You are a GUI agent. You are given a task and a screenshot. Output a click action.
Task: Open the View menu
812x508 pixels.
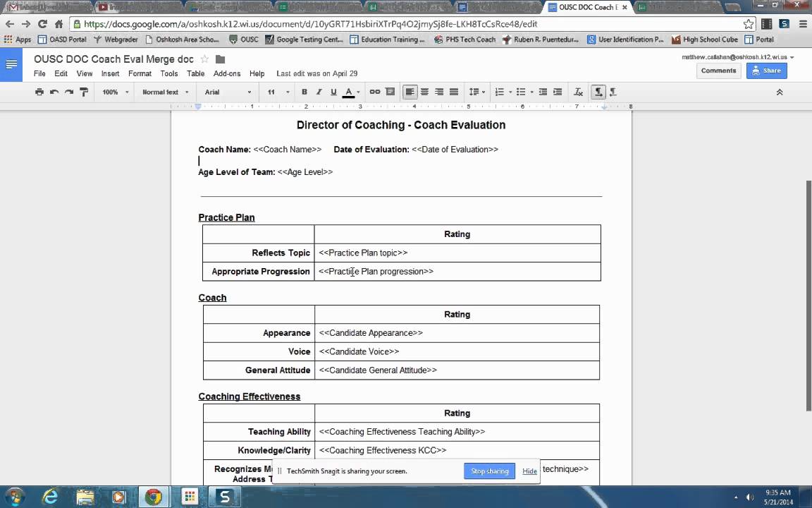point(85,73)
